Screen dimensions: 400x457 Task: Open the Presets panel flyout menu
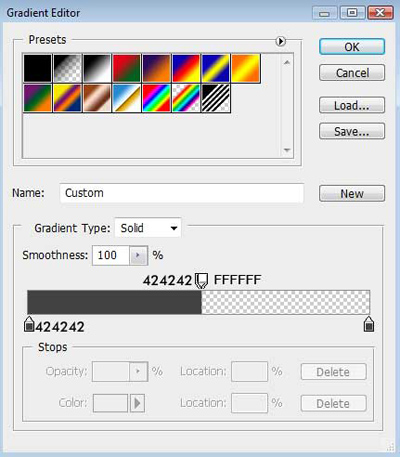(281, 41)
